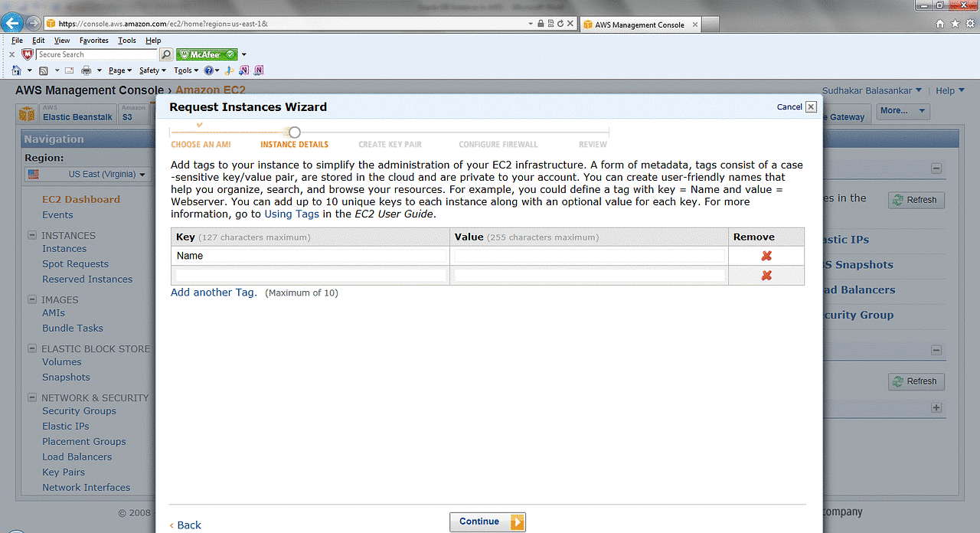The height and width of the screenshot is (533, 980).
Task: Click the Read mail envelope icon
Action: point(69,70)
